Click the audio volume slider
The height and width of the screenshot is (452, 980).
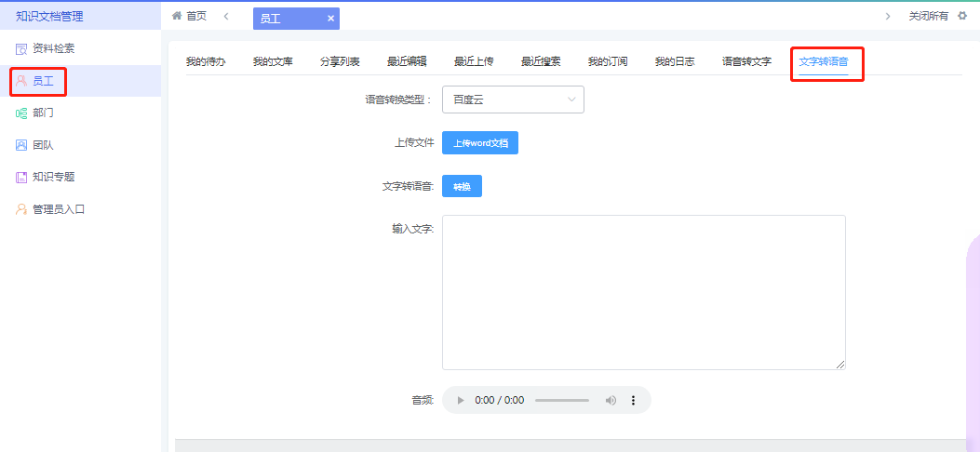click(562, 400)
